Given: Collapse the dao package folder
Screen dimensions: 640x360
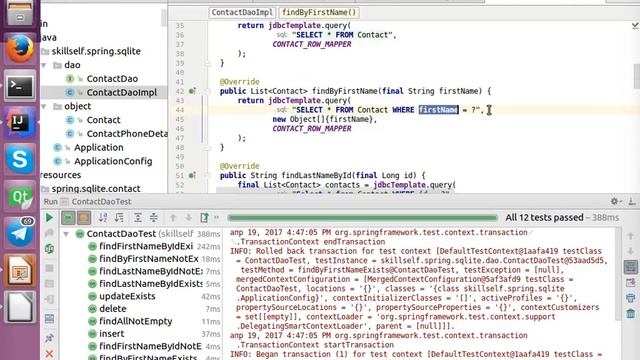Looking at the screenshot, I should [44, 65].
